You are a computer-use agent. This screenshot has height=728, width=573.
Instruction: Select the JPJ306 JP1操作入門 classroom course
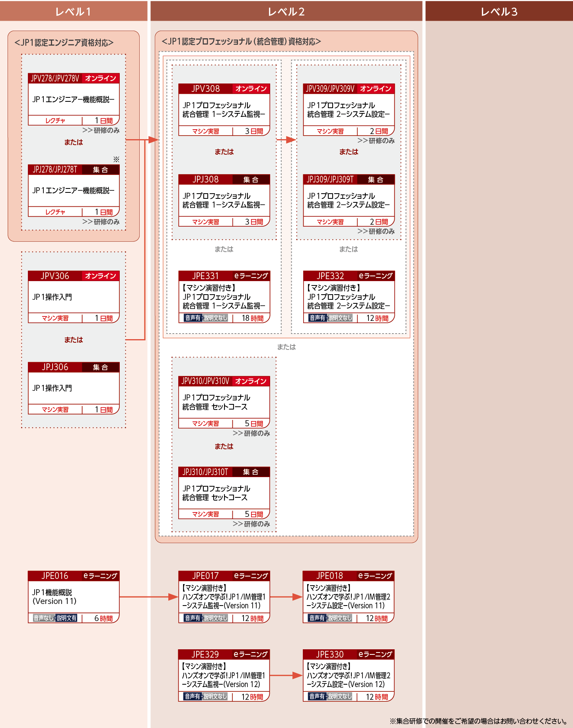pyautogui.click(x=74, y=388)
